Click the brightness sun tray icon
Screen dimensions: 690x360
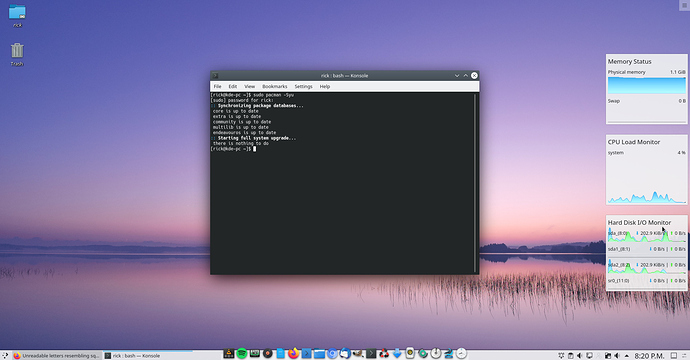(x=561, y=356)
